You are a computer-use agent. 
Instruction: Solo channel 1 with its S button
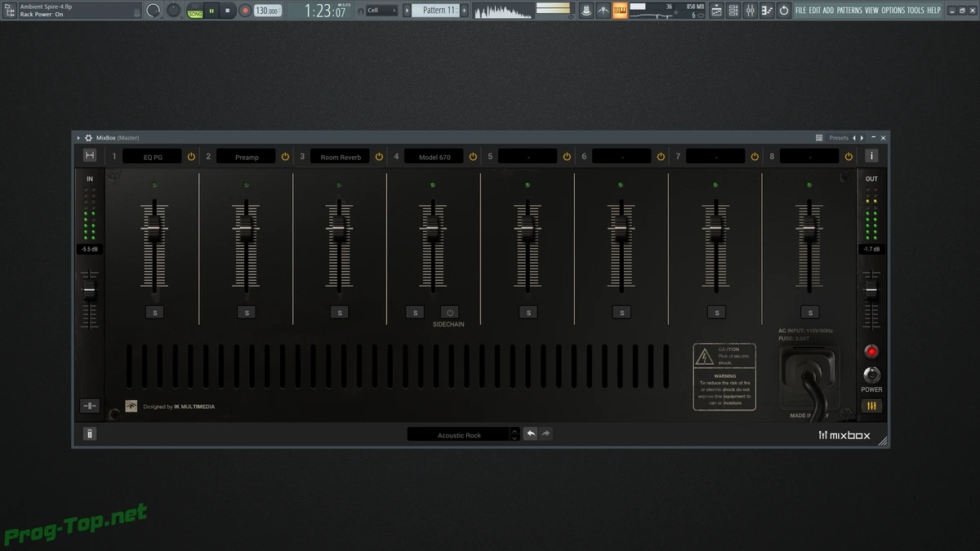tap(154, 312)
